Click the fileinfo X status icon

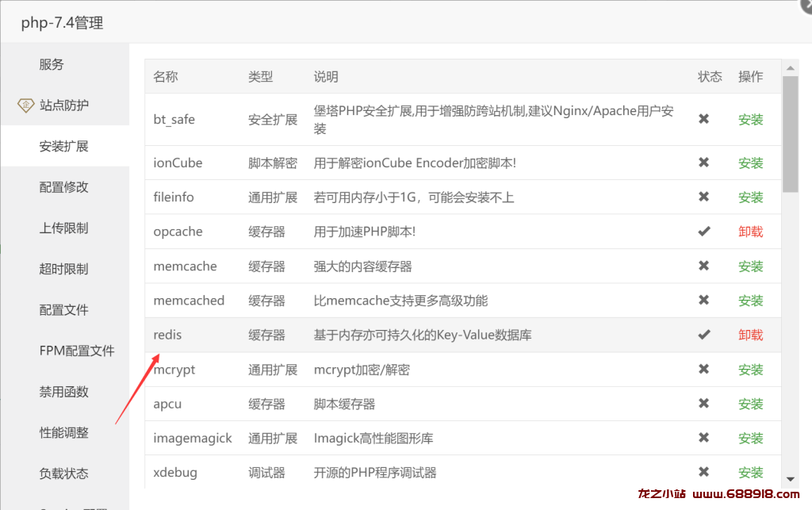click(704, 197)
